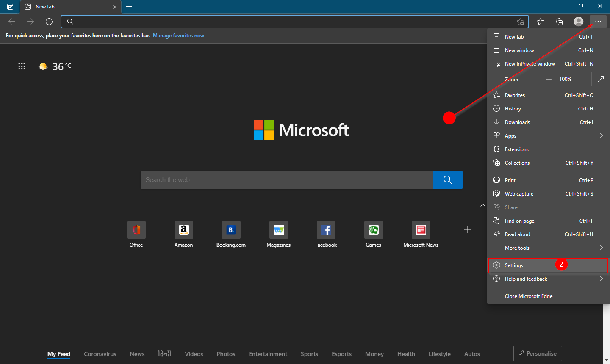
Task: Open Extensions from the menu
Action: tap(549, 149)
